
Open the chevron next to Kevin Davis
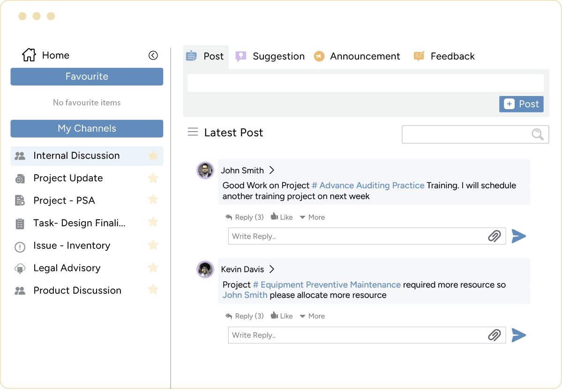[x=271, y=269]
